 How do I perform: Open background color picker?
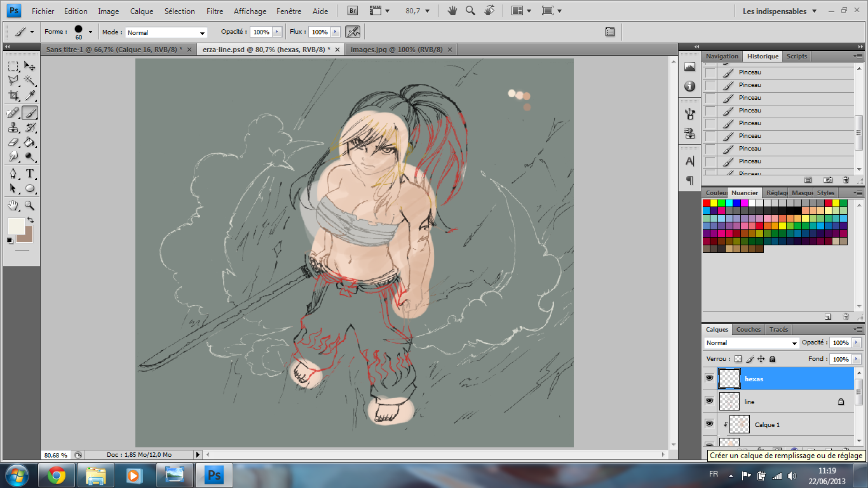tap(28, 238)
